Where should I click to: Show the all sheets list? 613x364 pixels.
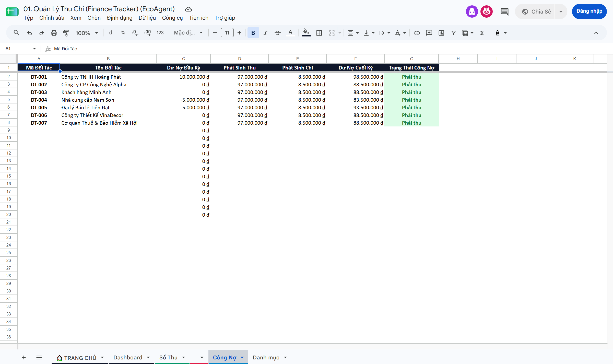(39, 357)
